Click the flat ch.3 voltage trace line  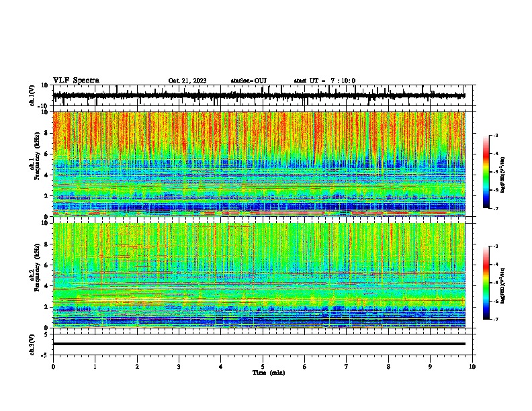point(259,344)
